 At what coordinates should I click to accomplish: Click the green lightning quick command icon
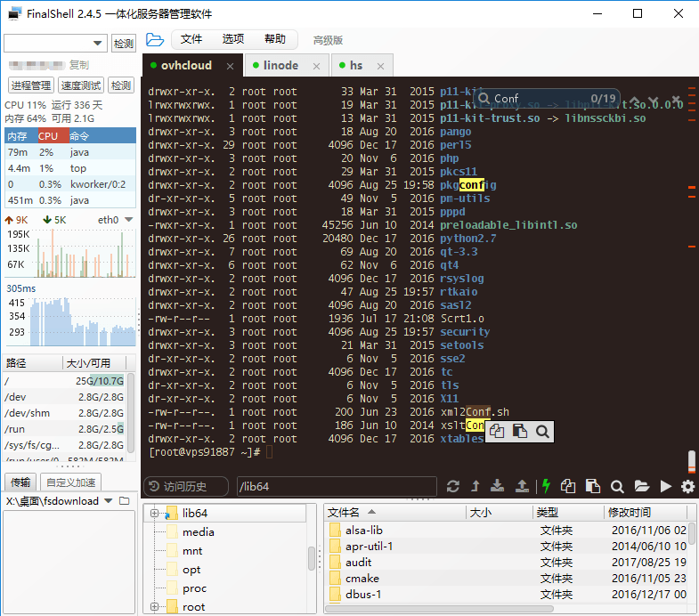pyautogui.click(x=545, y=486)
